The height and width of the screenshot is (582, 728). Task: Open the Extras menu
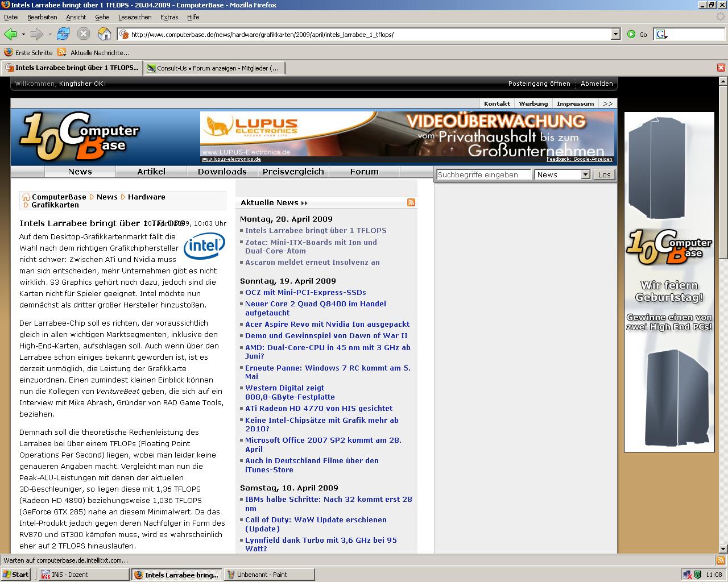click(169, 17)
